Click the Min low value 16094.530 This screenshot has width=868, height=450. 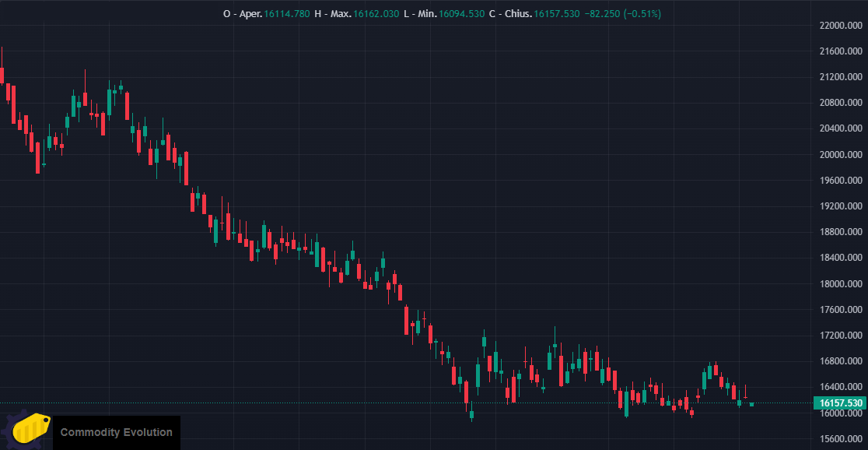click(x=461, y=14)
